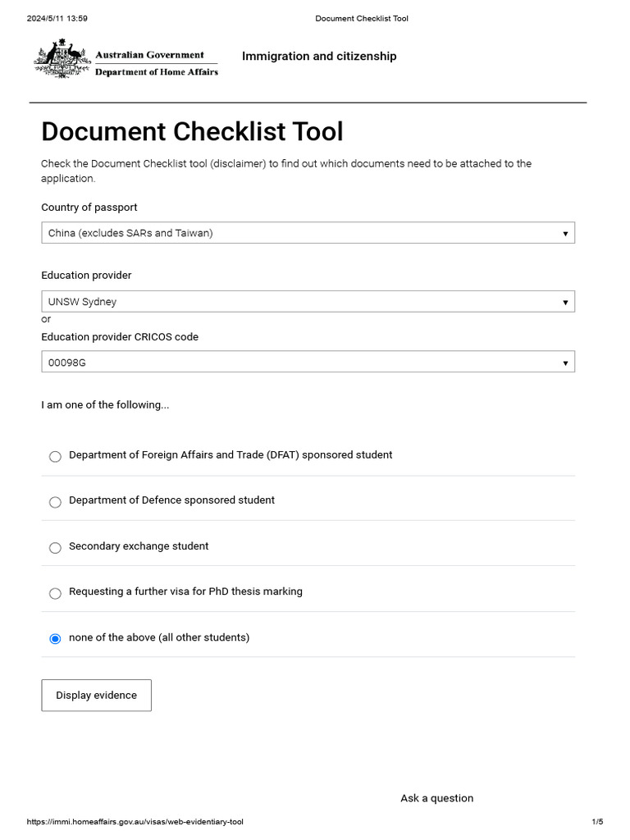Click the dropdown arrow beside UNSW Sydney
The width and height of the screenshot is (630, 840).
pyautogui.click(x=565, y=303)
